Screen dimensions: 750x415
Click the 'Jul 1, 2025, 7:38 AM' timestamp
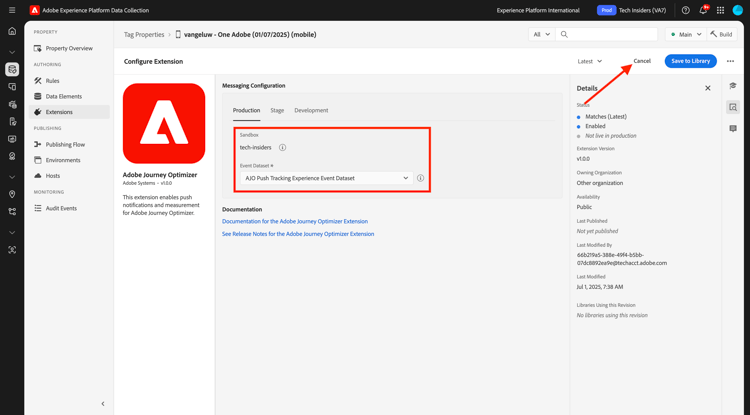click(x=600, y=287)
